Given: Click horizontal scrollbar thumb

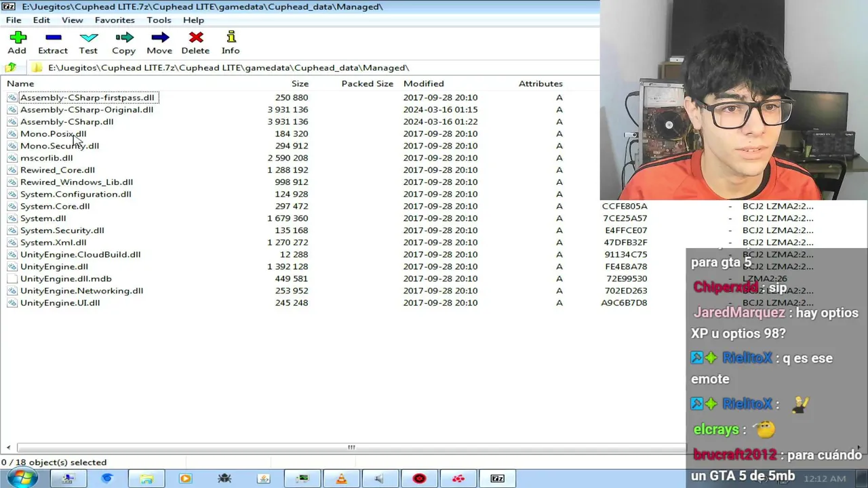Looking at the screenshot, I should pyautogui.click(x=351, y=447).
